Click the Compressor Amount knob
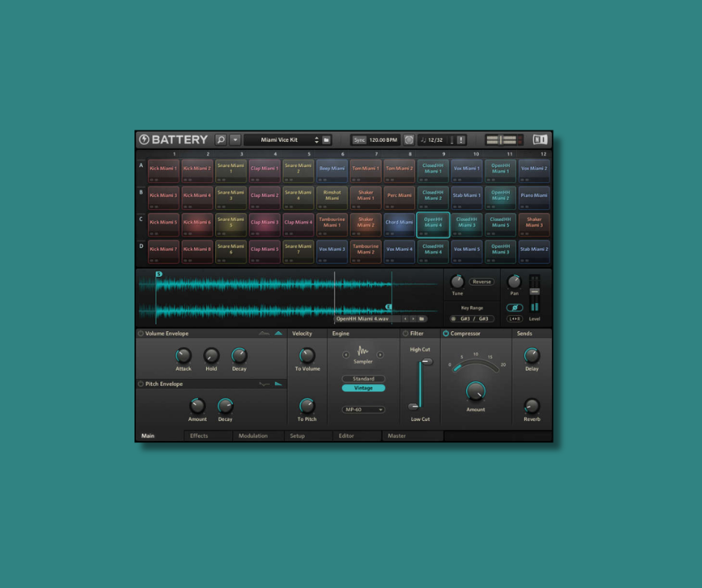Image resolution: width=702 pixels, height=588 pixels. coord(476,391)
